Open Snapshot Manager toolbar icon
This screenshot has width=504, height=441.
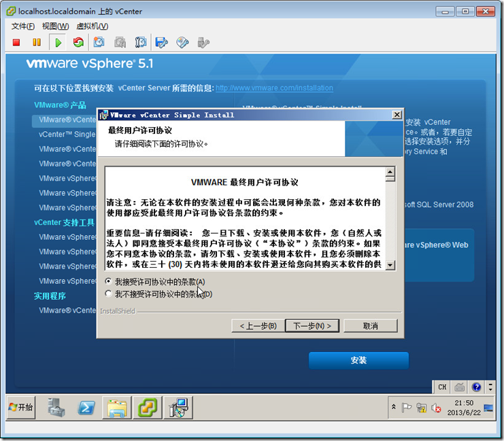click(141, 42)
